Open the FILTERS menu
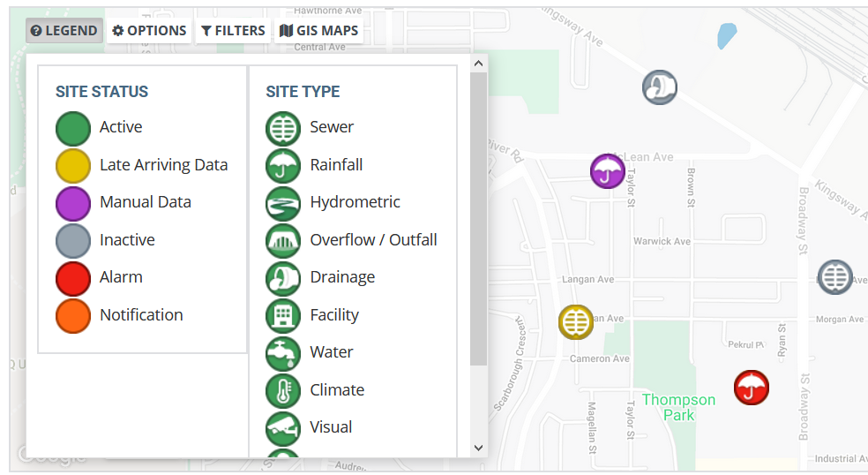The width and height of the screenshot is (868, 475). (x=233, y=31)
